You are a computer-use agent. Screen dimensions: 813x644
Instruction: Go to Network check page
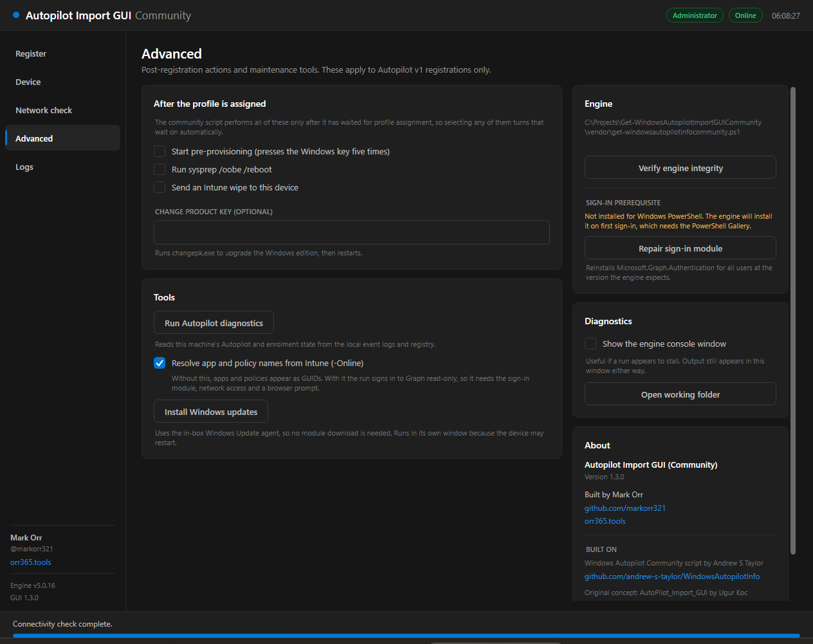[62, 111]
